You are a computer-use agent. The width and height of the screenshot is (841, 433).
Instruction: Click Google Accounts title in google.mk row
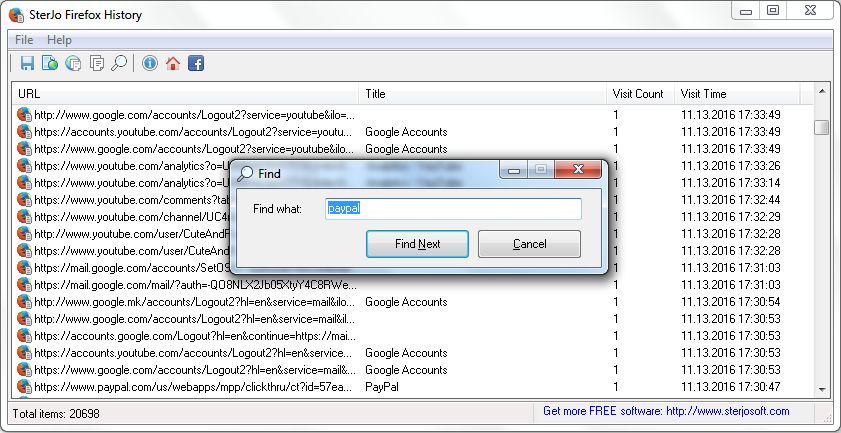(406, 302)
